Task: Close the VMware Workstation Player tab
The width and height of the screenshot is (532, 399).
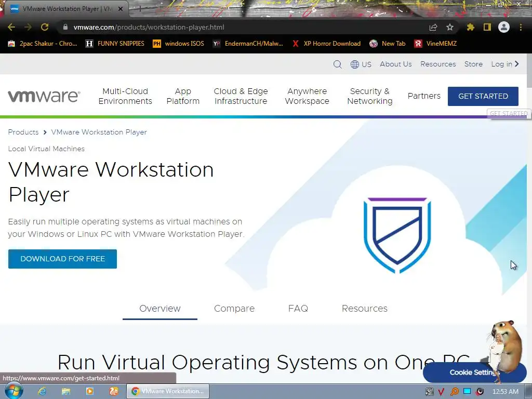Action: (x=121, y=9)
